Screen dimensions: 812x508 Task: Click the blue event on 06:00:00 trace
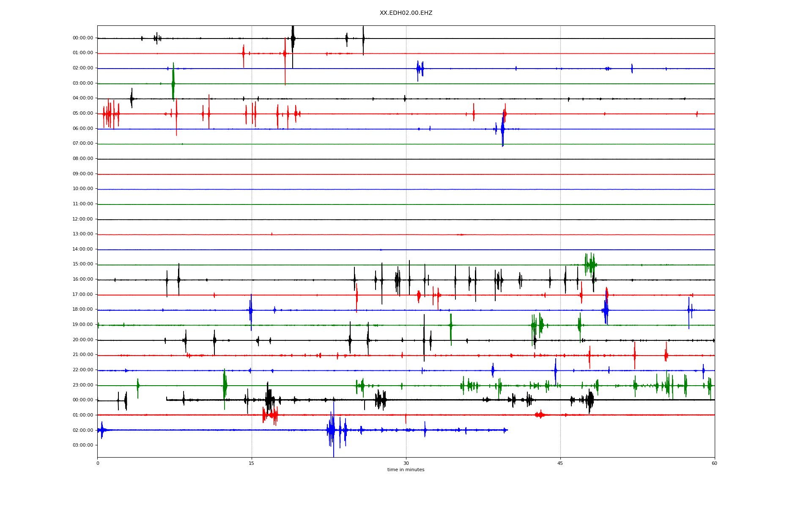502,129
